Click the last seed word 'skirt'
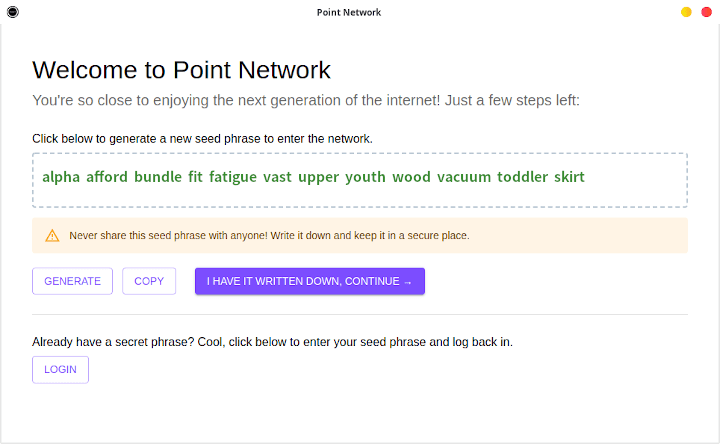 (569, 177)
